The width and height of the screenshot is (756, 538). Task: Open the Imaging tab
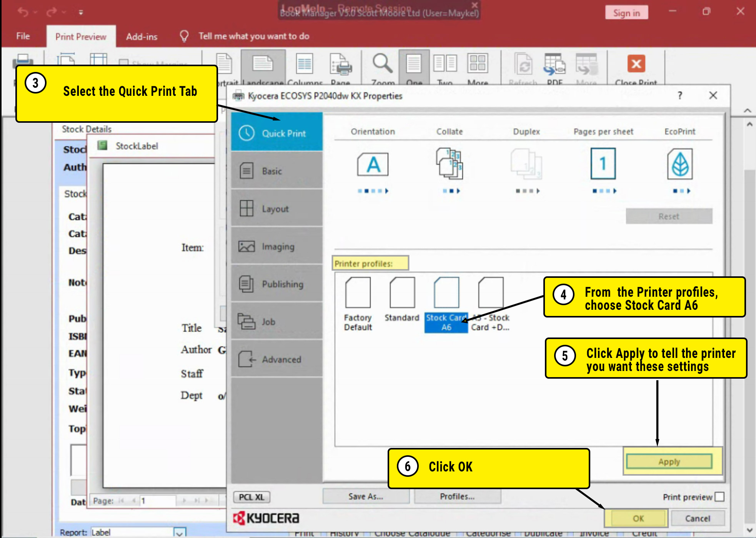277,246
